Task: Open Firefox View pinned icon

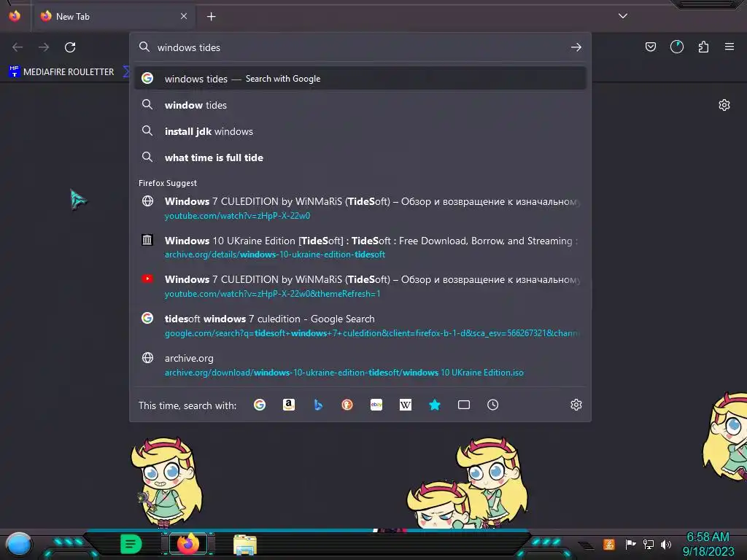Action: pyautogui.click(x=15, y=16)
